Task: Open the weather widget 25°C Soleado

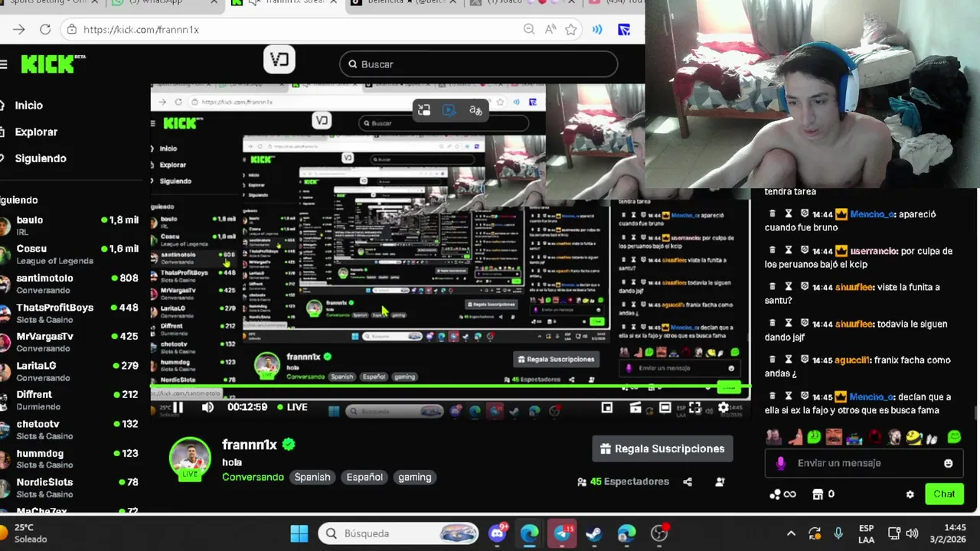Action: point(24,533)
